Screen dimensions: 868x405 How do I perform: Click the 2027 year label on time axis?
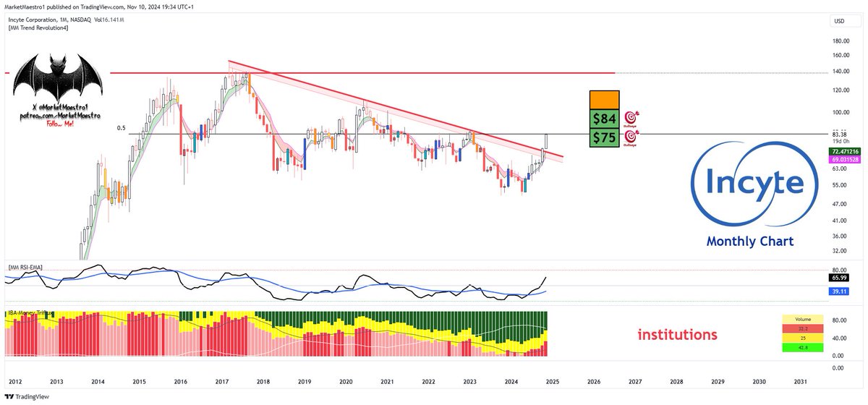pos(635,381)
